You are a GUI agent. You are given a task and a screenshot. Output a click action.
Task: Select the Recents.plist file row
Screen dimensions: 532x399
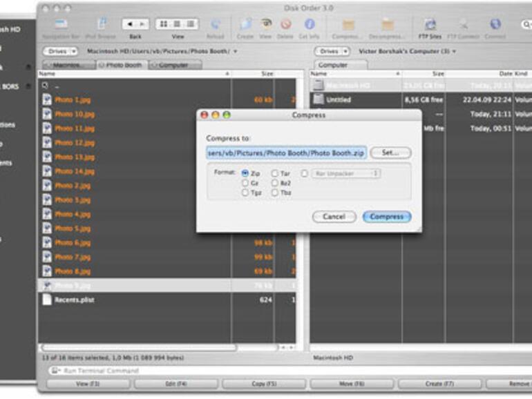167,300
